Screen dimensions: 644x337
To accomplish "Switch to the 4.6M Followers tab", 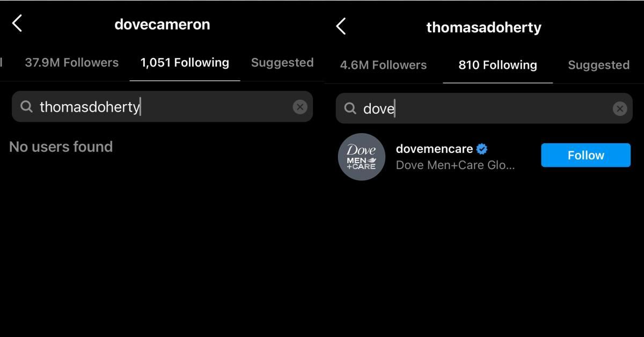I will [x=383, y=65].
